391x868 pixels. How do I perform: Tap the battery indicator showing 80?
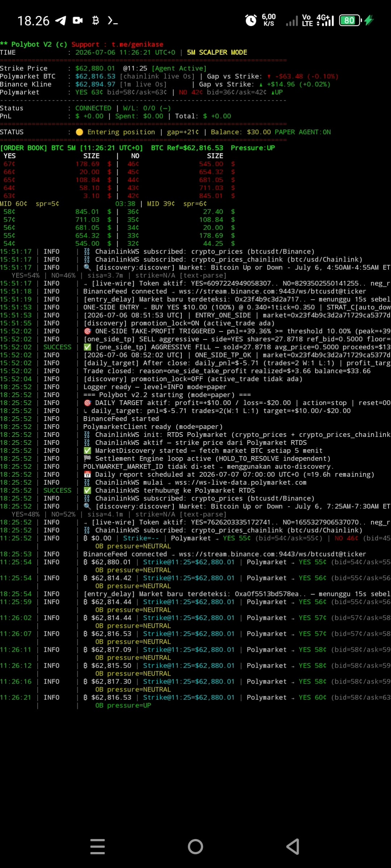pos(350,20)
